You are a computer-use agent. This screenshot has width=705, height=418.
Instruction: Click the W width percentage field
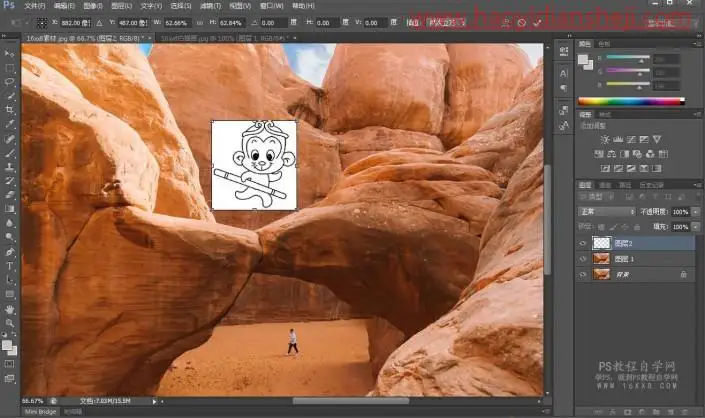pos(177,22)
